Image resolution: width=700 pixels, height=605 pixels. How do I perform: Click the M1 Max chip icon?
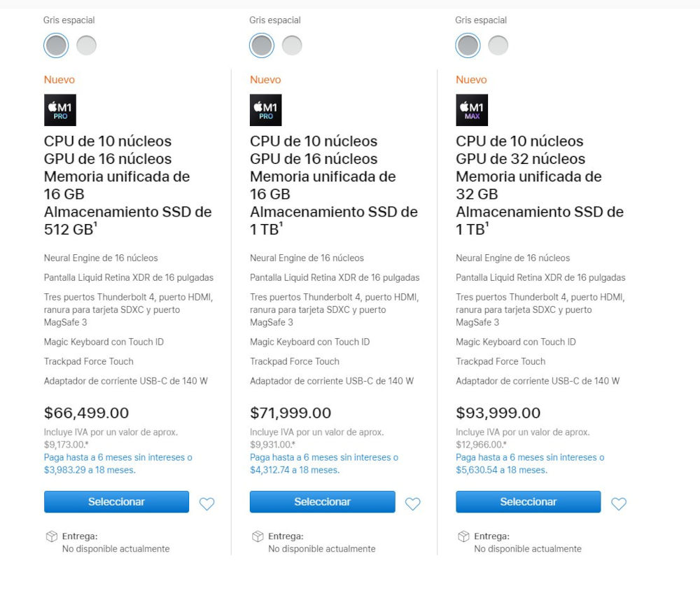pos(471,110)
